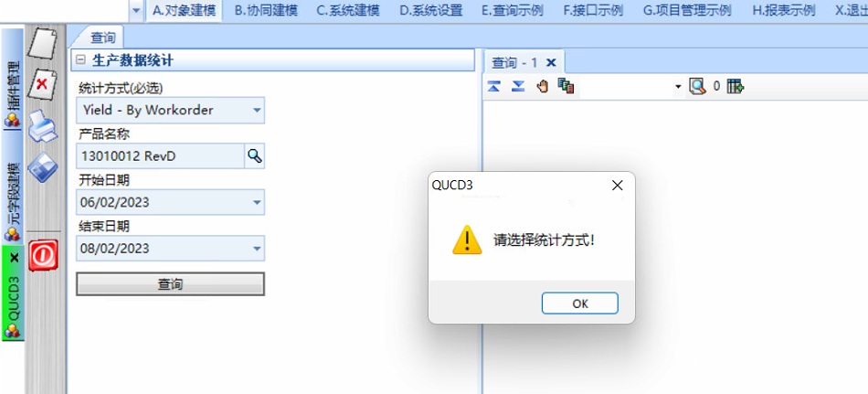
Task: Click the add column table icon
Action: click(x=736, y=87)
